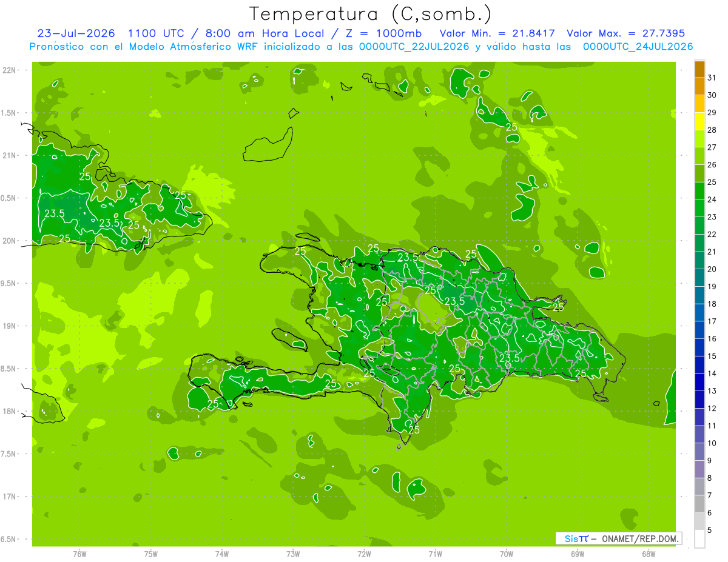Screen dimensions: 728x562
Task: Click the 17N latitude axis label
Action: pos(10,497)
